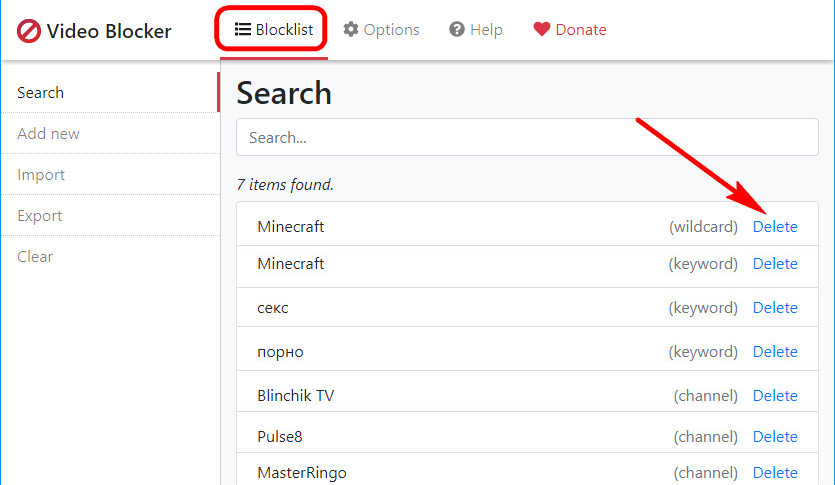Screen dimensions: 835x485
Task: Click the Donate heart icon
Action: (542, 29)
